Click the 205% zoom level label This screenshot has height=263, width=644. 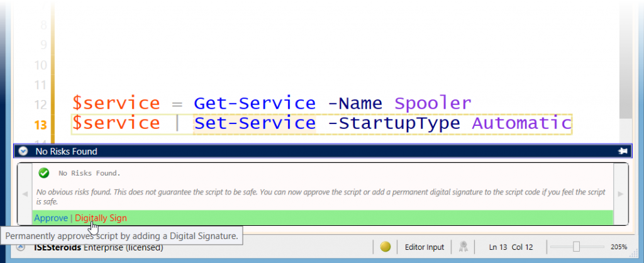[619, 247]
